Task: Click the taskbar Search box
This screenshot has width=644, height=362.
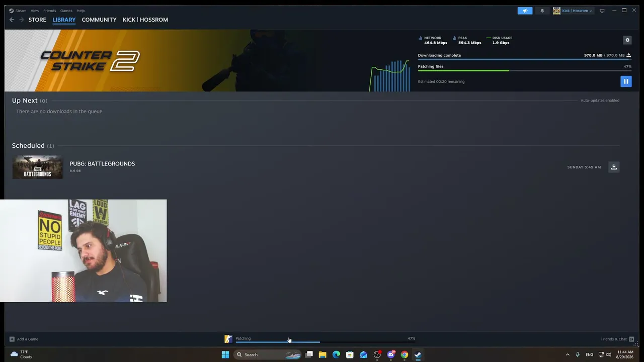Action: point(268,354)
